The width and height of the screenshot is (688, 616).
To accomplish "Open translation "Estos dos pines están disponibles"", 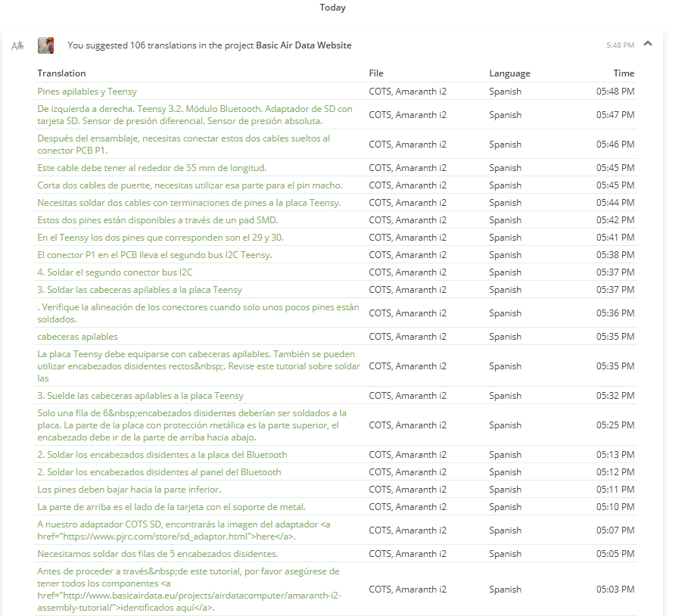I will click(157, 219).
